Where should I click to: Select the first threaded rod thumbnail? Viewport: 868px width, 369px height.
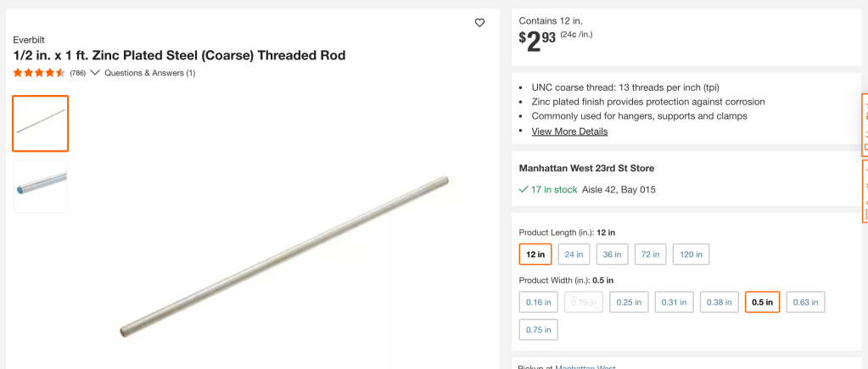pyautogui.click(x=41, y=124)
